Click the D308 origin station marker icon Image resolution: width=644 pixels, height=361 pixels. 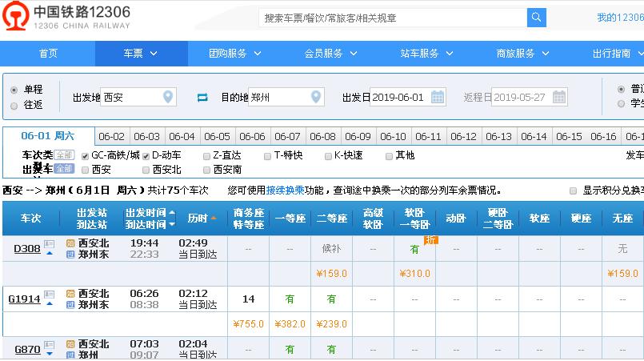[x=70, y=243]
